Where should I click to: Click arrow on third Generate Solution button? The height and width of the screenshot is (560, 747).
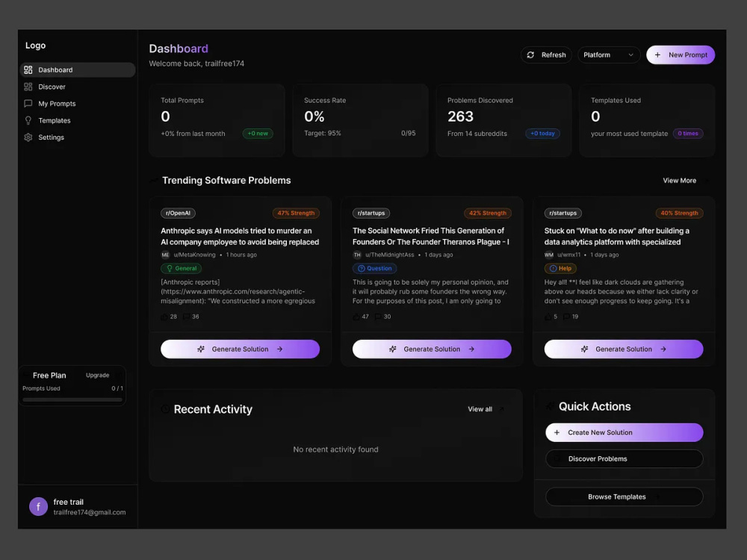(x=663, y=349)
